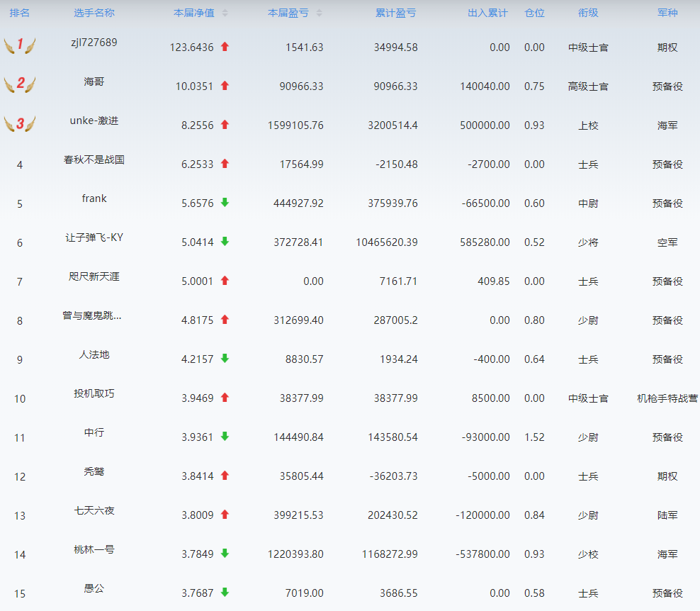Open player 愚公
Screen dimensions: 700x611
(94, 588)
